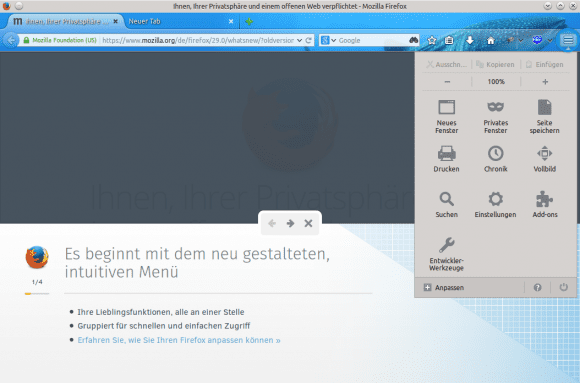Image resolution: width=580 pixels, height=383 pixels.
Task: Open the help question mark icon
Action: click(537, 287)
